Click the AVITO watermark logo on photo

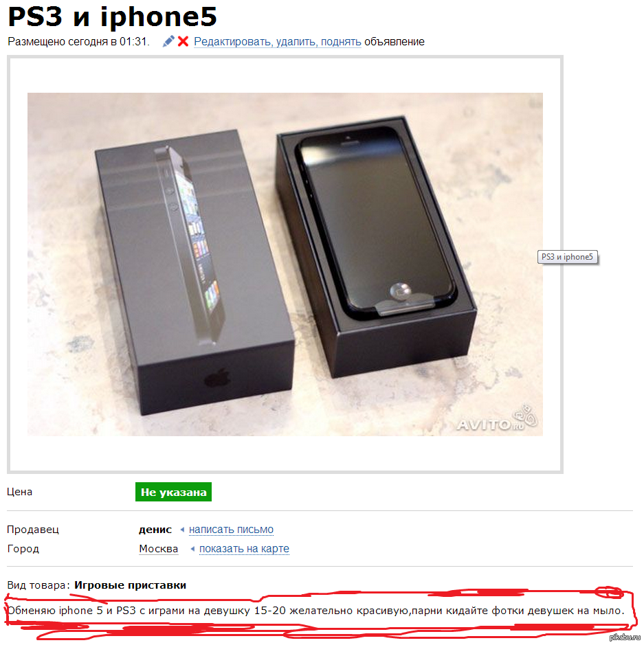[497, 419]
